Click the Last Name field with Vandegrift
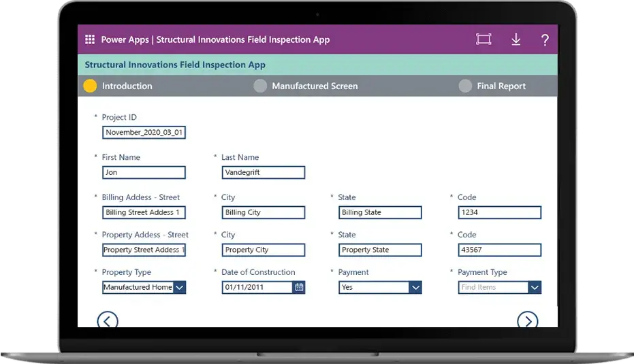 point(264,173)
